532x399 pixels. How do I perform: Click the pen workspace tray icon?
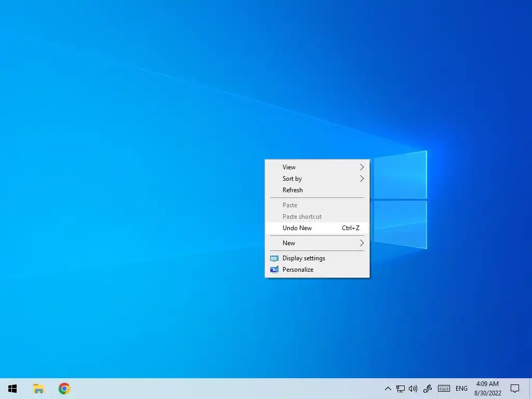click(x=428, y=389)
